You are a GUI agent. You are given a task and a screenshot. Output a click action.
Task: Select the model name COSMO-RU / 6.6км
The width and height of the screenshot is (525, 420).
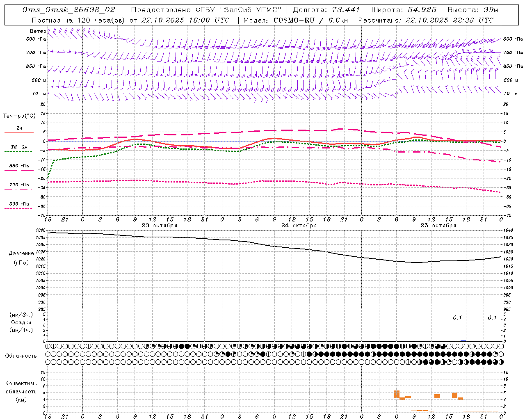[x=310, y=20]
